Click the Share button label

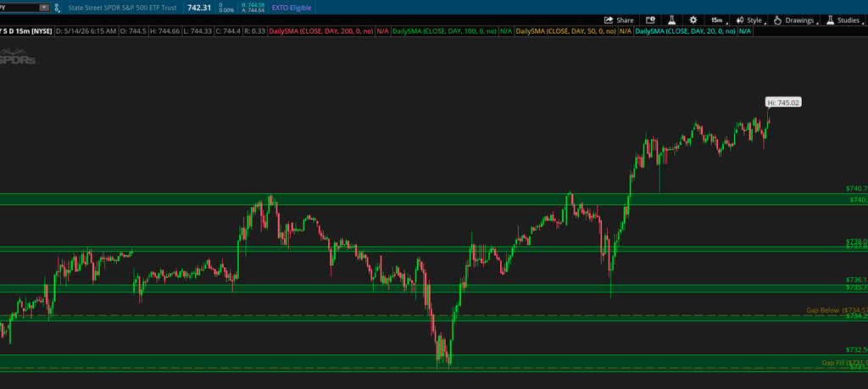pyautogui.click(x=625, y=20)
